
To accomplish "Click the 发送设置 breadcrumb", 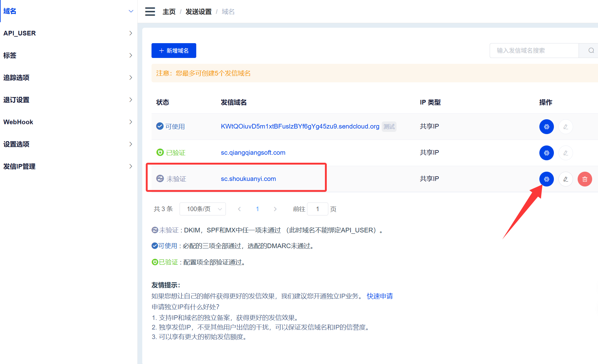I will coord(198,12).
